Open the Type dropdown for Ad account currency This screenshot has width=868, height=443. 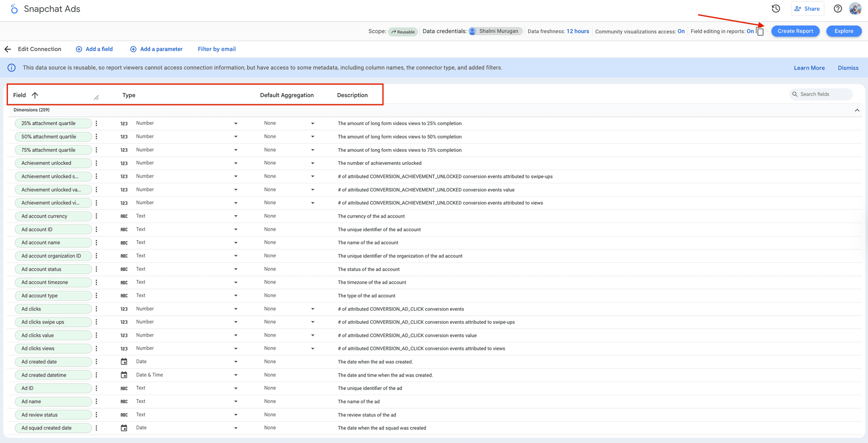coord(235,216)
